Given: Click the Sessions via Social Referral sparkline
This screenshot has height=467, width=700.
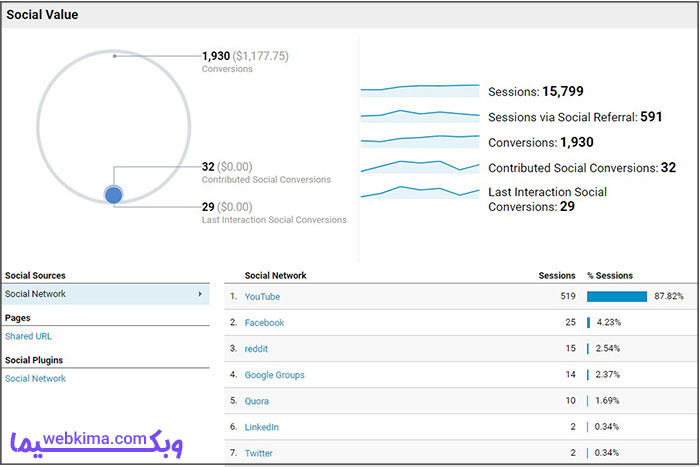Looking at the screenshot, I should 420,116.
